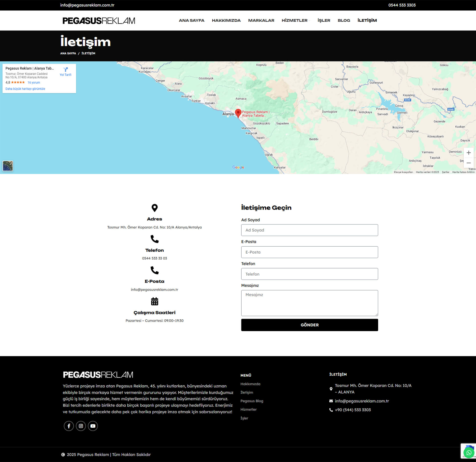Click the footer phone handset icon
Viewport: 476px width, 462px height.
click(331, 410)
